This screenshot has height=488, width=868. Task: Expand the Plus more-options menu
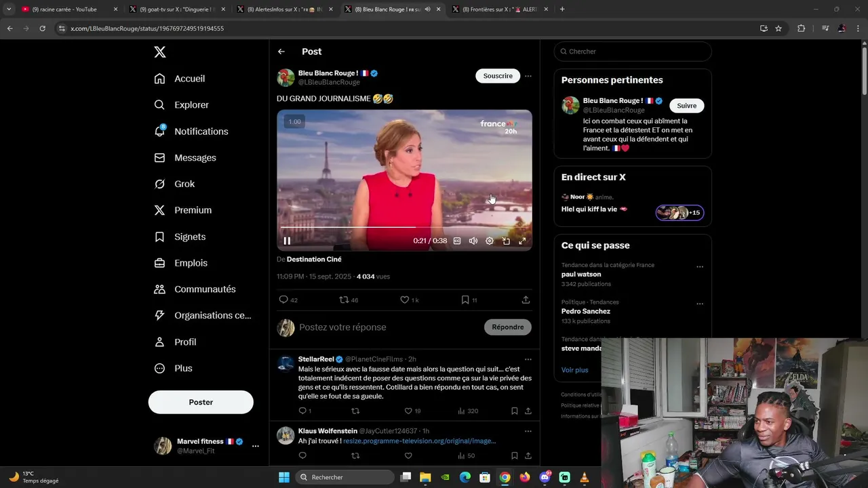tap(174, 368)
